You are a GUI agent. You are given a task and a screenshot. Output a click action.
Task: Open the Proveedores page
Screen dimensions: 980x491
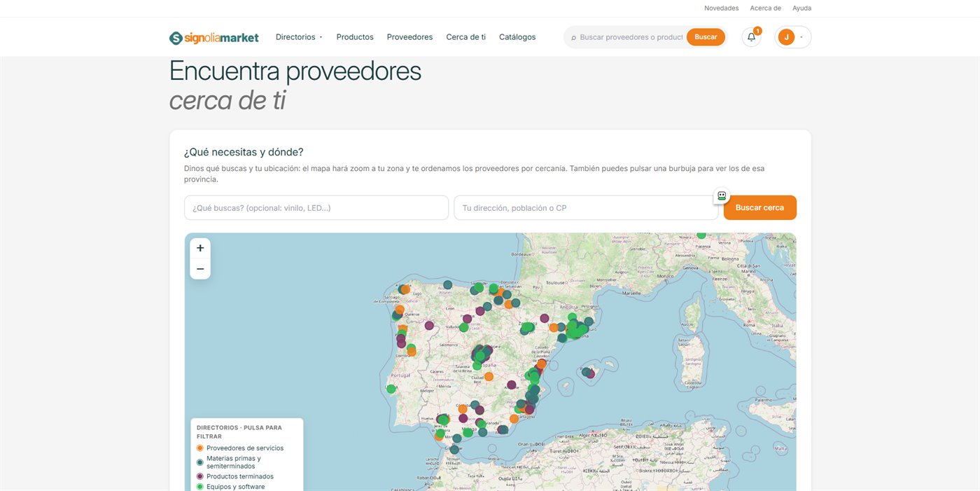[x=409, y=37]
